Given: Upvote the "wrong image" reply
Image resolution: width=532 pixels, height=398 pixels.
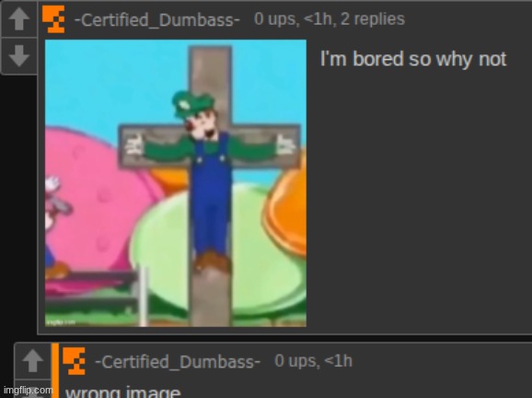Looking at the screenshot, I should [32, 361].
